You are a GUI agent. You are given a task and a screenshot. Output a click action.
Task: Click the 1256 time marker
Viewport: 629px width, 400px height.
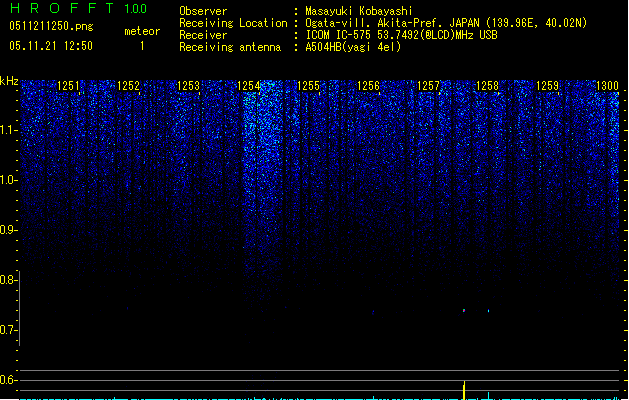pos(368,85)
